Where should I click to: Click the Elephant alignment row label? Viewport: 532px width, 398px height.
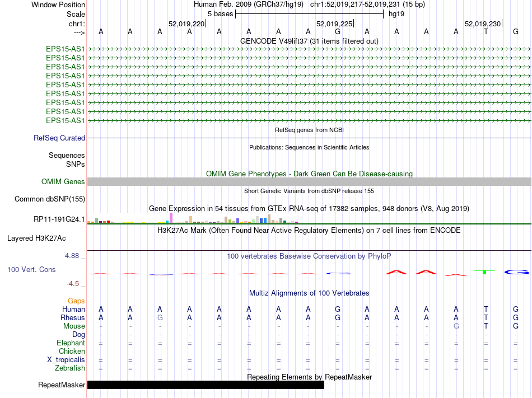click(x=71, y=343)
